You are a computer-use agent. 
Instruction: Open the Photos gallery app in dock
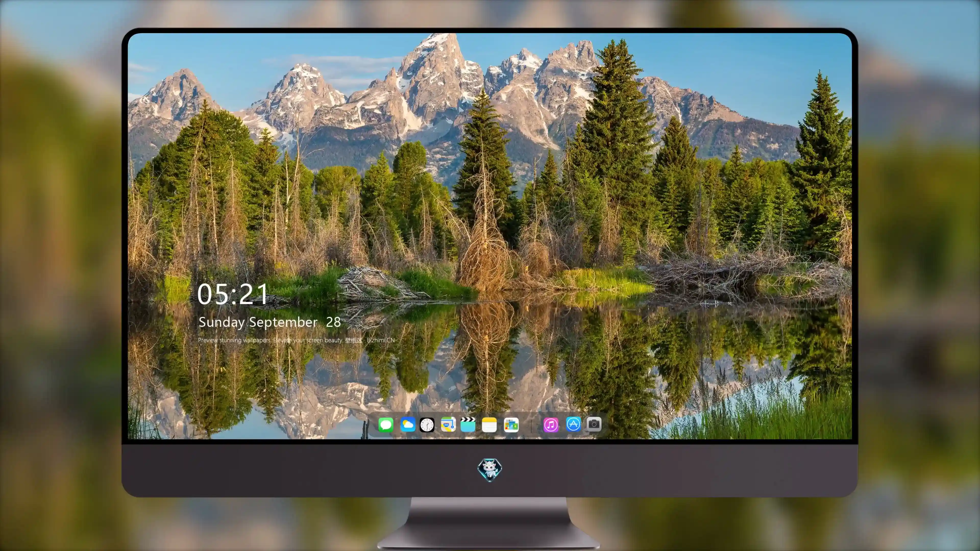tap(511, 425)
